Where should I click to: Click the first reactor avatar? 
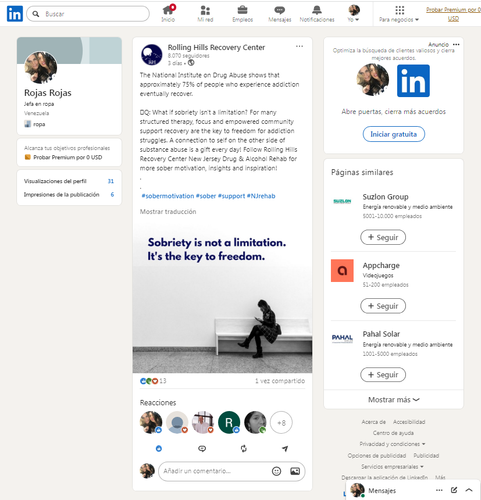[x=151, y=422]
